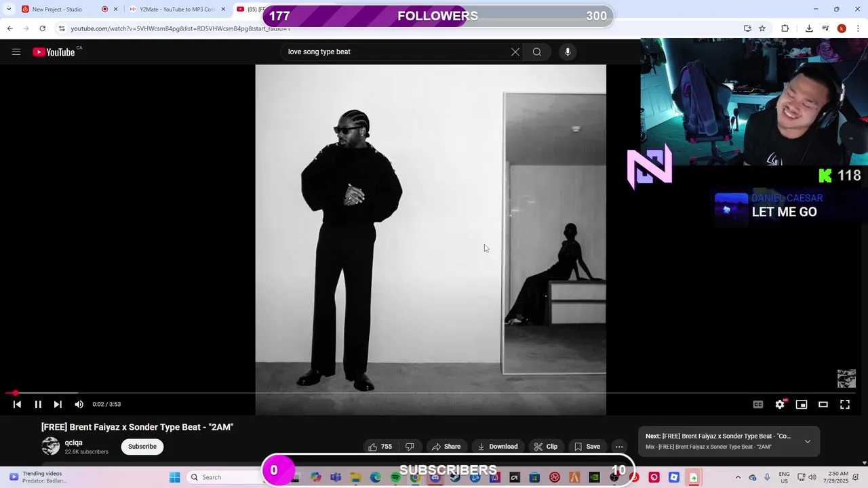Go to YouTube home via logo
Image resolution: width=868 pixels, height=488 pixels.
pos(54,52)
